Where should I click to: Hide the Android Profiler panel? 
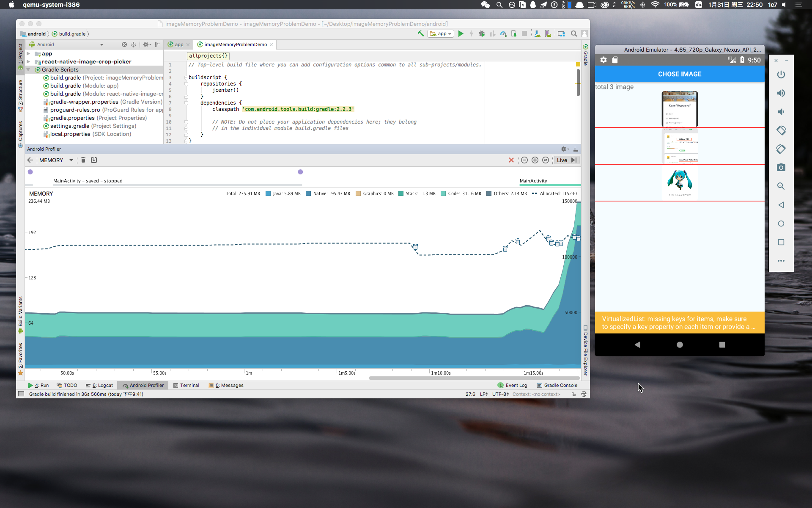576,149
